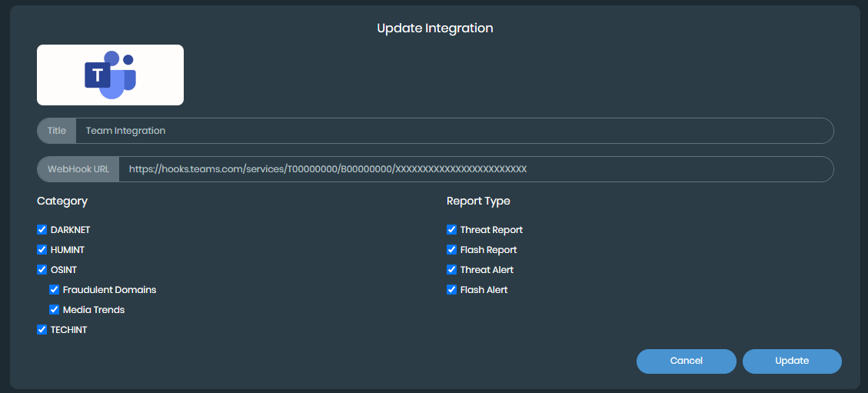Toggle the Threat Report checkbox
The height and width of the screenshot is (393, 868).
[452, 230]
